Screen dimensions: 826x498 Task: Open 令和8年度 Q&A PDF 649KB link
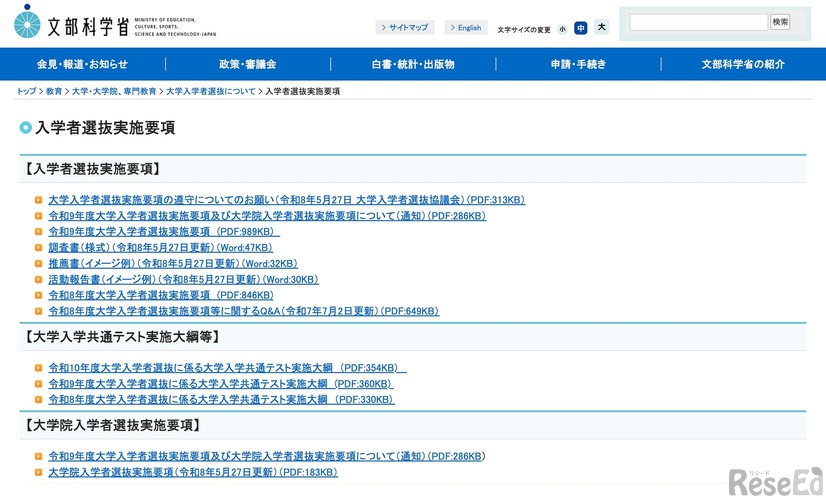[x=244, y=311]
